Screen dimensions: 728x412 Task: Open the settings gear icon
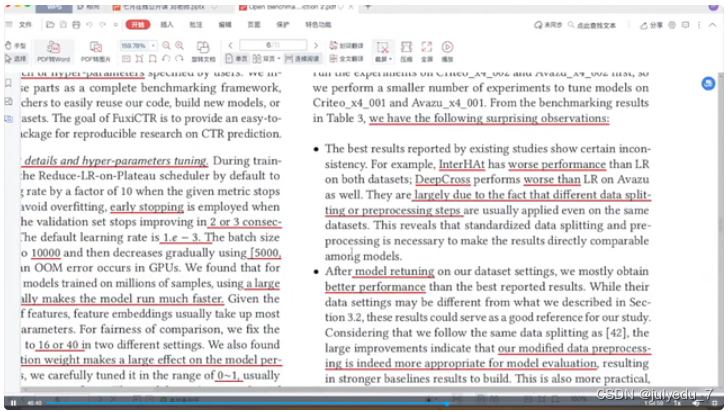[x=672, y=25]
